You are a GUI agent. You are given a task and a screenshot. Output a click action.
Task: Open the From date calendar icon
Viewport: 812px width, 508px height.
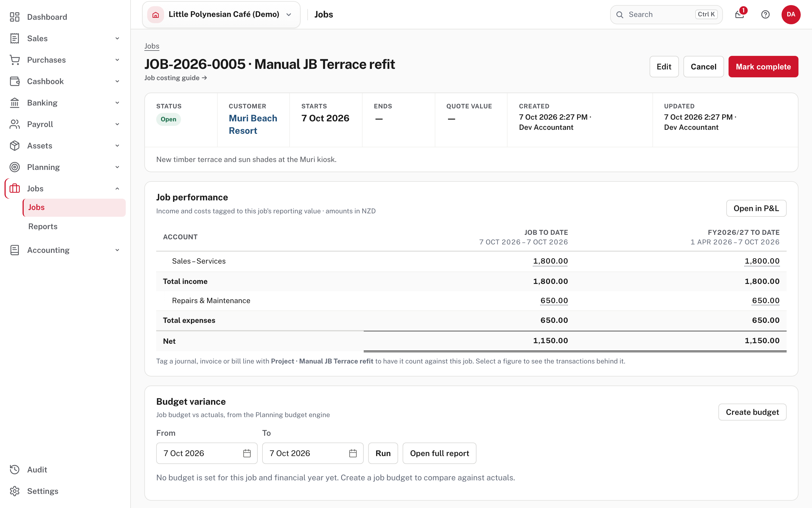click(247, 453)
